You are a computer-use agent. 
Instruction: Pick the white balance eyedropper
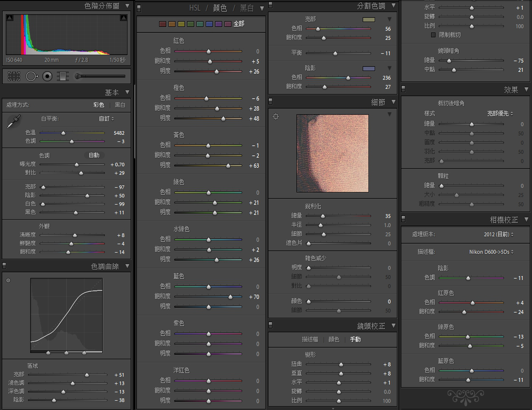tap(14, 121)
